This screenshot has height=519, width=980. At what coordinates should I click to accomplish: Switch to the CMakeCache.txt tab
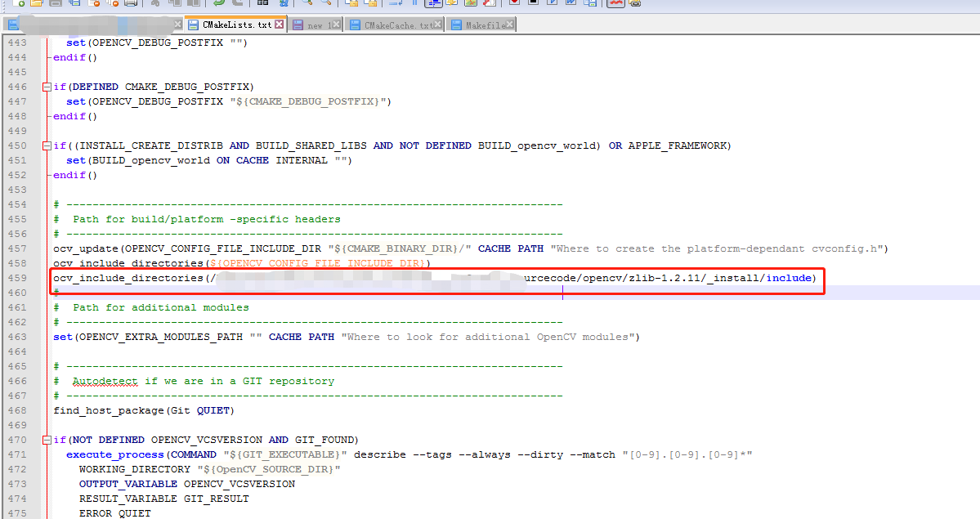(x=396, y=25)
